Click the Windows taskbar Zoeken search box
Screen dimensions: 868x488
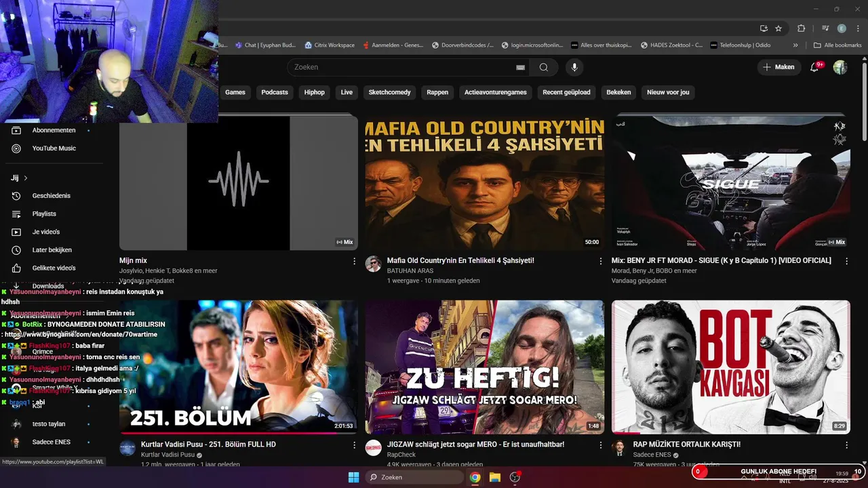tap(415, 477)
